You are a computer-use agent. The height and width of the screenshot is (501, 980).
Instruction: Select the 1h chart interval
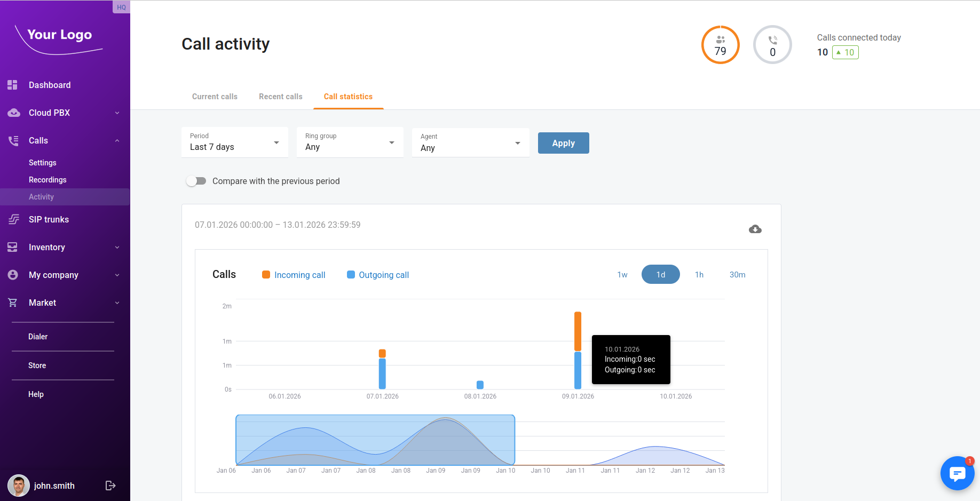699,275
